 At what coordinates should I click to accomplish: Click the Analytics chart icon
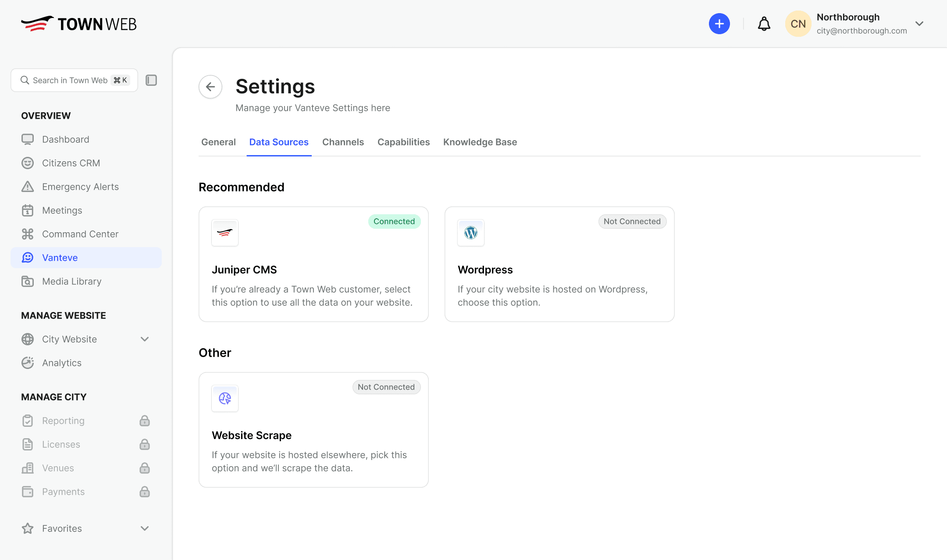pos(28,363)
